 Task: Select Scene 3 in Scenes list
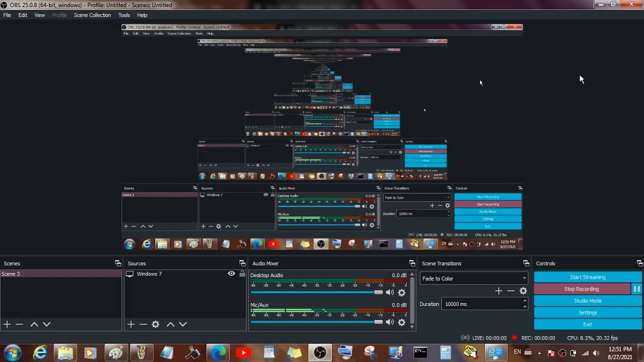61,274
